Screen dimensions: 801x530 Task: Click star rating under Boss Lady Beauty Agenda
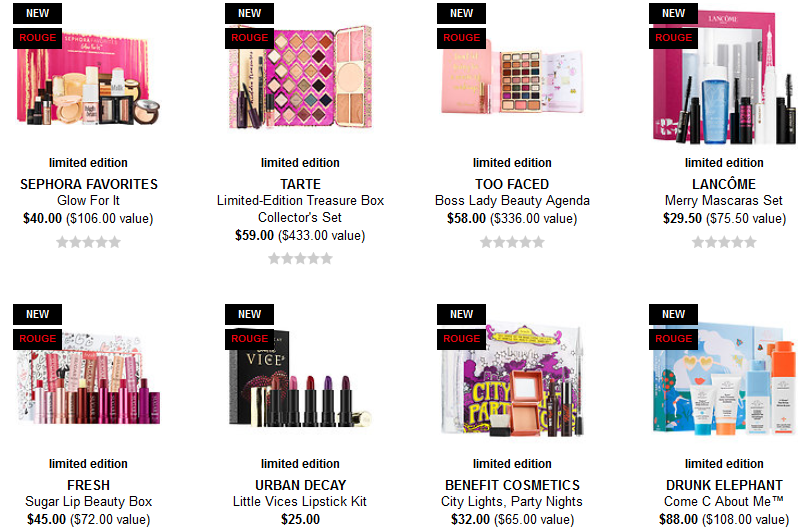coord(512,242)
